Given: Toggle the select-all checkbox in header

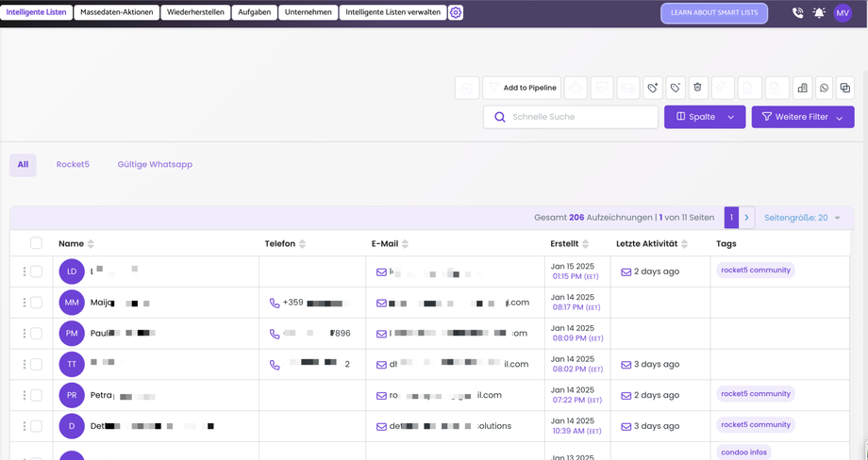Looking at the screenshot, I should point(36,243).
